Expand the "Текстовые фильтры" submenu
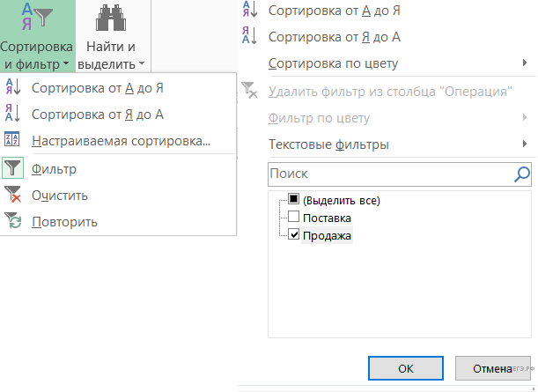 pos(525,144)
